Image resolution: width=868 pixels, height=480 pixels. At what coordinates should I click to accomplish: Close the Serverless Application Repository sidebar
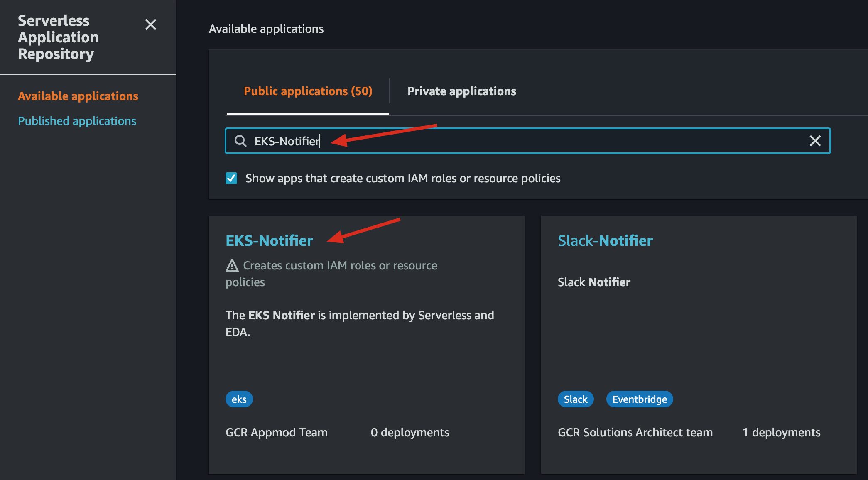tap(151, 24)
